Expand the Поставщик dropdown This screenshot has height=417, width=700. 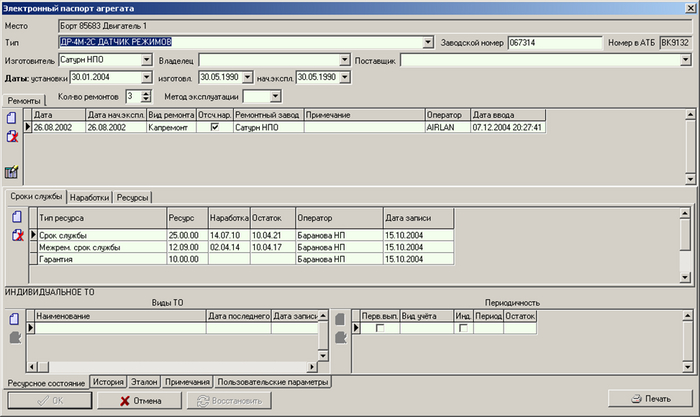[686, 59]
